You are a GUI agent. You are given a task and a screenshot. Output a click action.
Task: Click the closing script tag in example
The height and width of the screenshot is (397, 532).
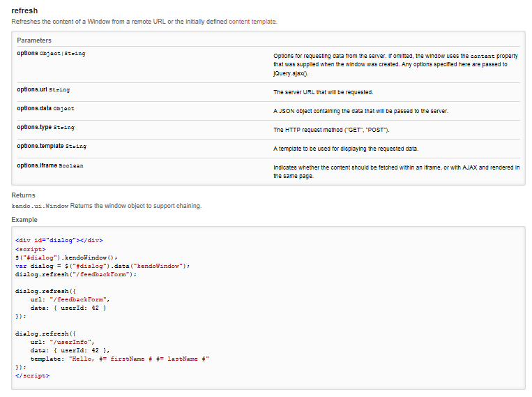(32, 375)
